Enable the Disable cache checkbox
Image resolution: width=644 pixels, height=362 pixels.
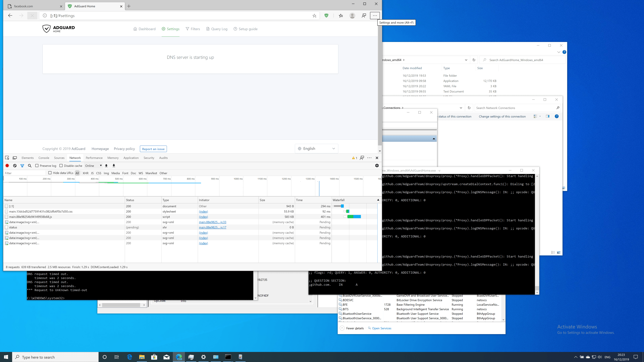(61, 166)
